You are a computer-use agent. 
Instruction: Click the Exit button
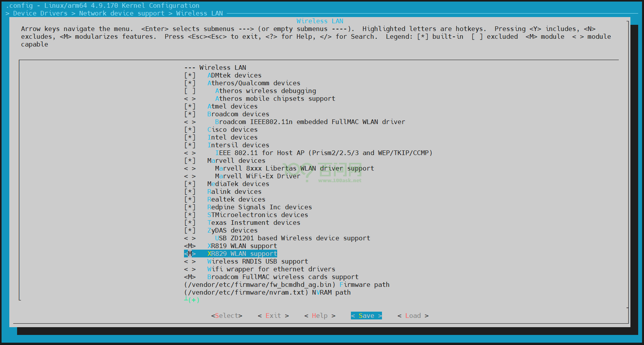click(x=273, y=316)
